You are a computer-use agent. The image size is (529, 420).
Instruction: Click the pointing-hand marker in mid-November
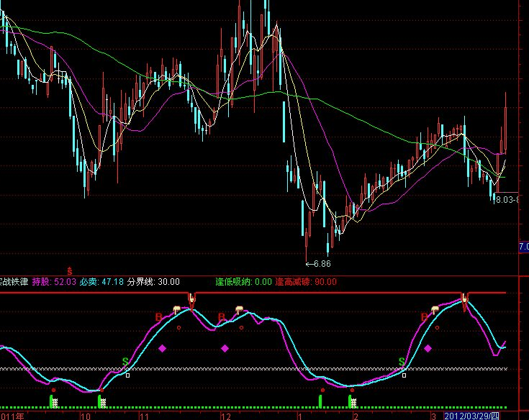coord(177,309)
